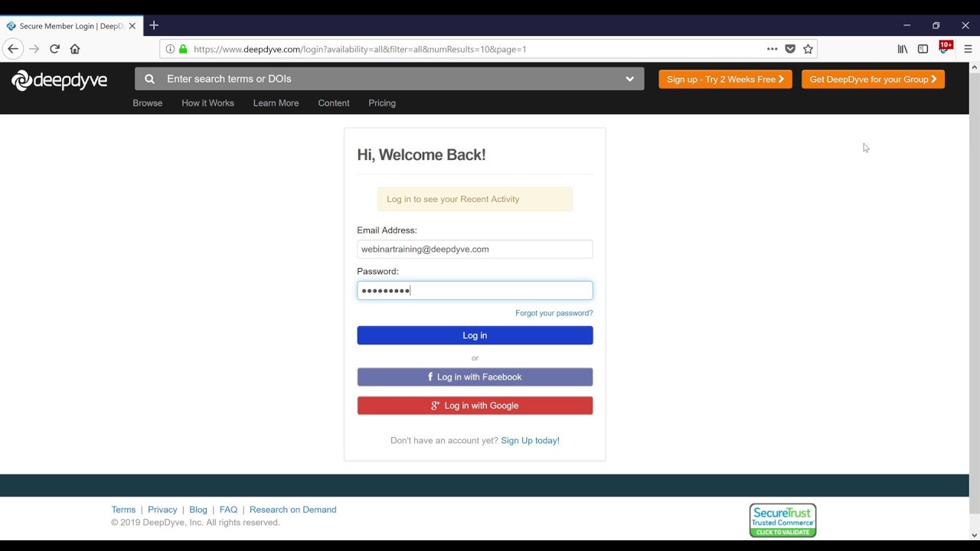Click the browser Back arrow button

click(13, 49)
